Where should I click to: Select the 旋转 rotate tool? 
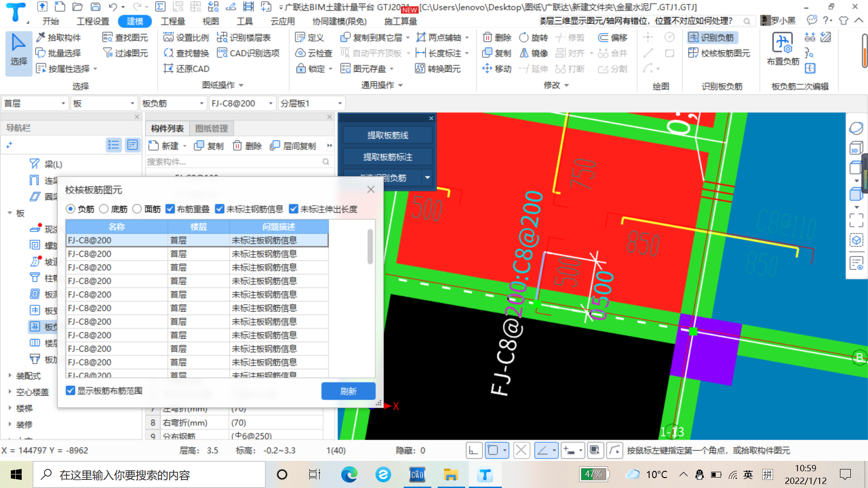pyautogui.click(x=533, y=38)
